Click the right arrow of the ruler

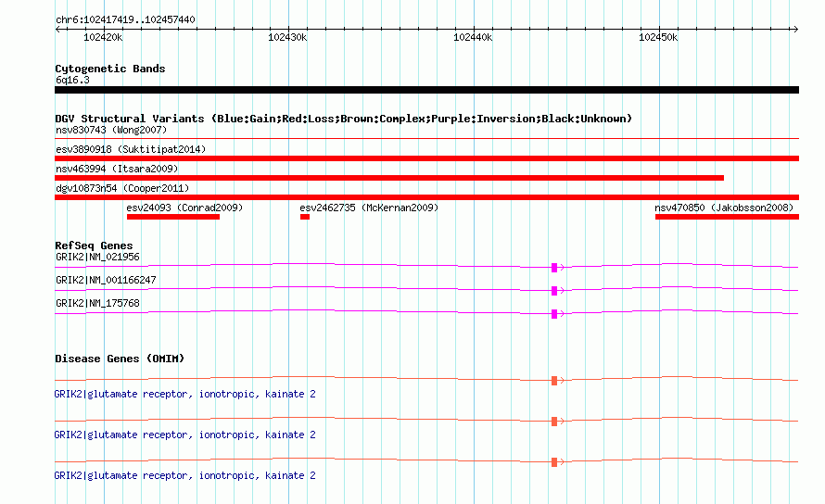point(795,29)
